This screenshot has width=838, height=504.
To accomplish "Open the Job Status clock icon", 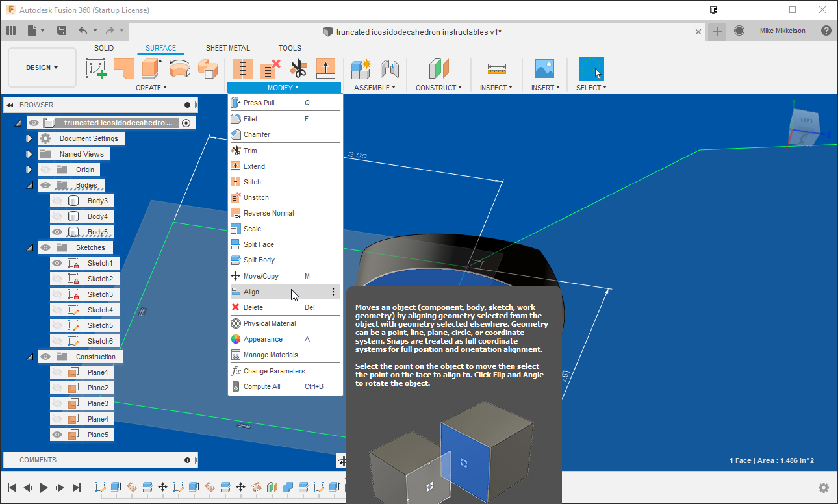I will click(739, 31).
